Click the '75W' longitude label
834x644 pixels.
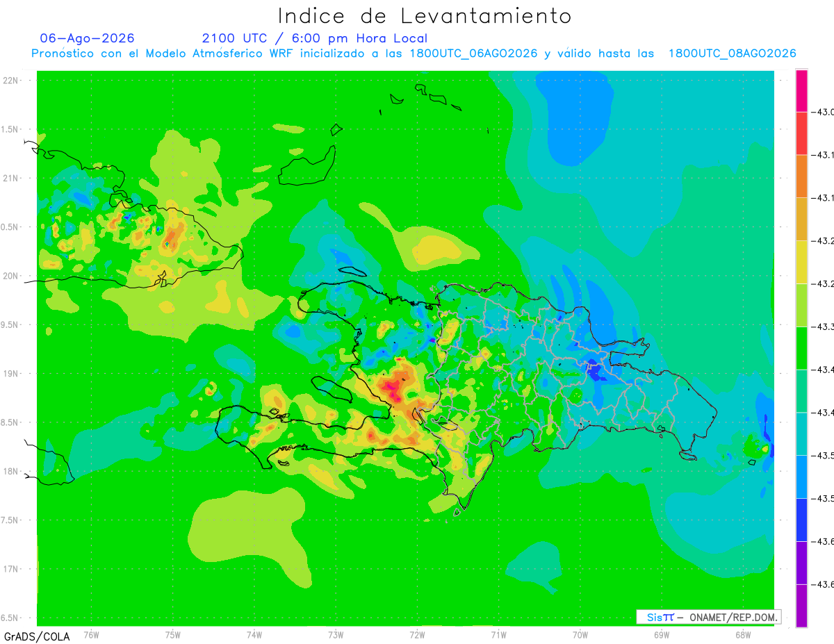click(173, 634)
